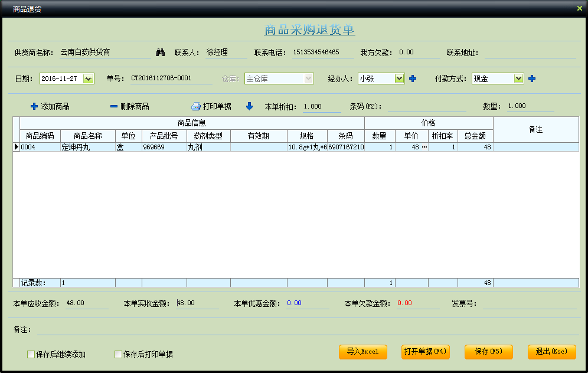588x373 pixels.
Task: Click the 折扣率 column header
Action: tap(443, 136)
